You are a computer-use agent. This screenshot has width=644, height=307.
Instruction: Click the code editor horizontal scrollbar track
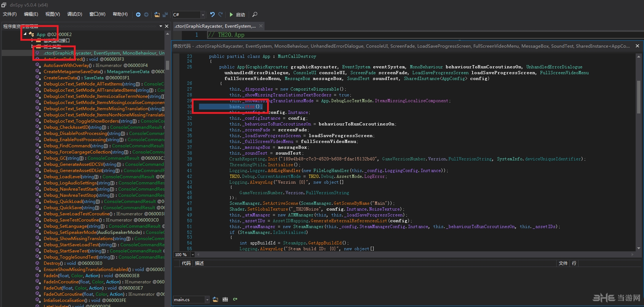[415, 255]
